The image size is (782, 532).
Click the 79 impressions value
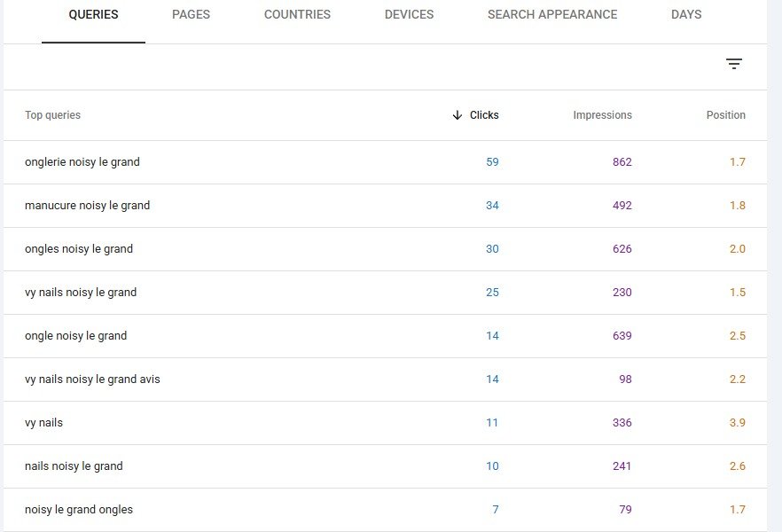(x=625, y=510)
